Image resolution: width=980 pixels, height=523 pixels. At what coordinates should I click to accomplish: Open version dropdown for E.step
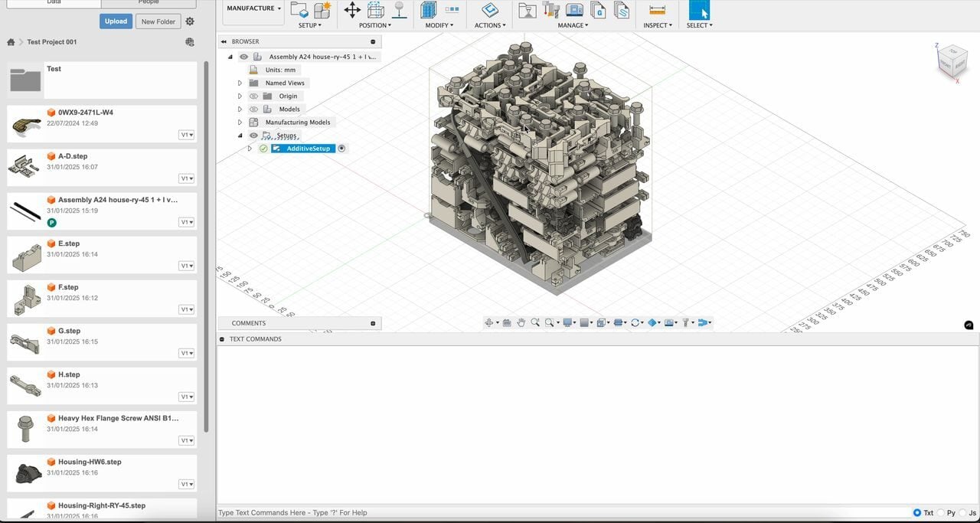(x=186, y=266)
